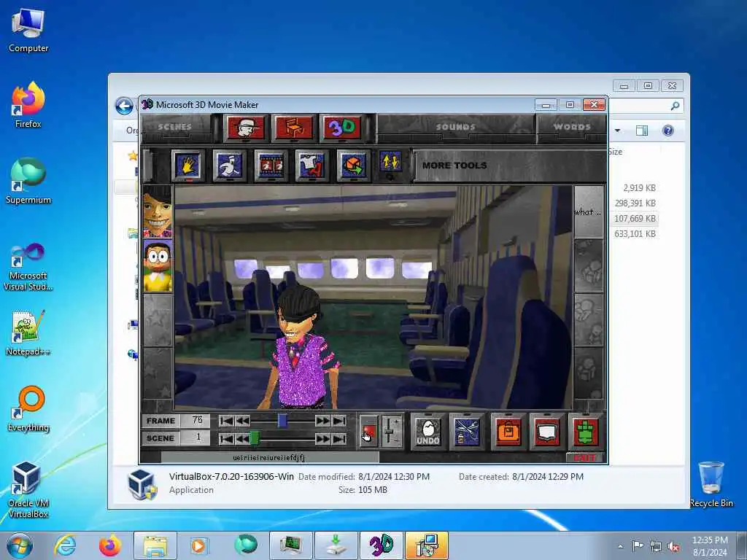747x560 pixels.
Task: Pick the yellow-shirt cartoon actor thumbnail
Action: tap(158, 265)
